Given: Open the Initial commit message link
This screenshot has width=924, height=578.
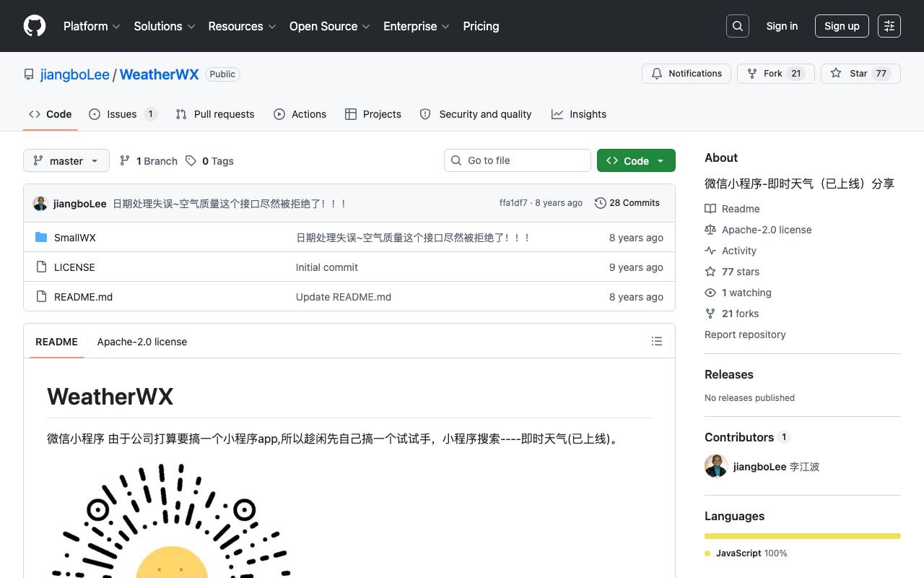Looking at the screenshot, I should tap(327, 267).
